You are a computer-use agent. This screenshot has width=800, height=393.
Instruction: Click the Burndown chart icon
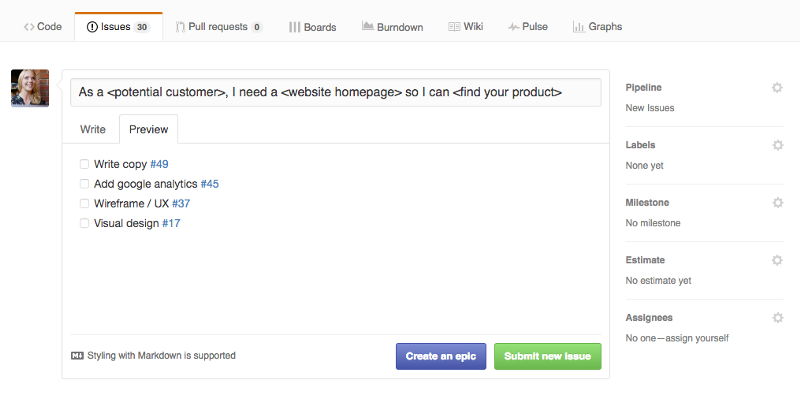pos(368,26)
